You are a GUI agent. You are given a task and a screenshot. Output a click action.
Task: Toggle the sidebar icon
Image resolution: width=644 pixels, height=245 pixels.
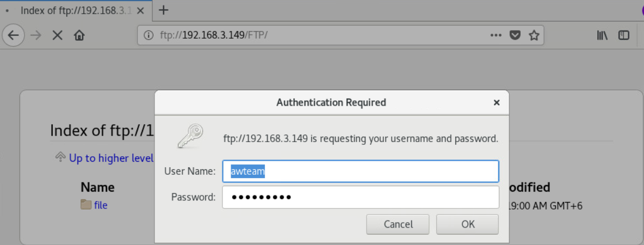(623, 36)
